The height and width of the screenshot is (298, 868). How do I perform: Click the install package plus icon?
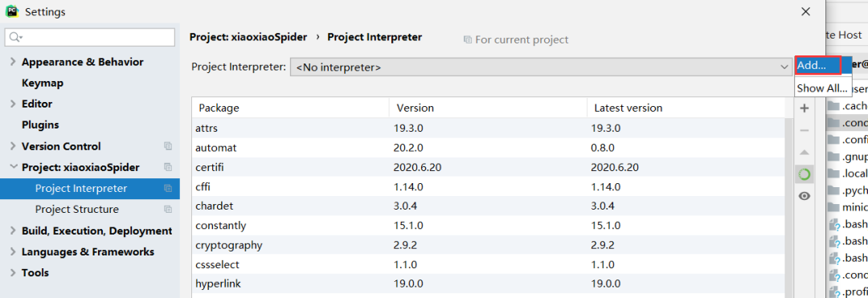(805, 108)
